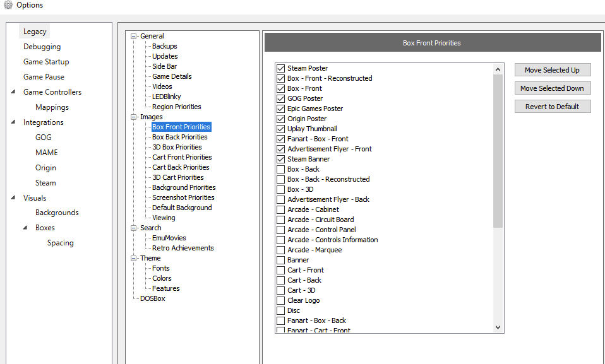Go to Game Startup settings
Screen dimensions: 605x364
click(46, 62)
